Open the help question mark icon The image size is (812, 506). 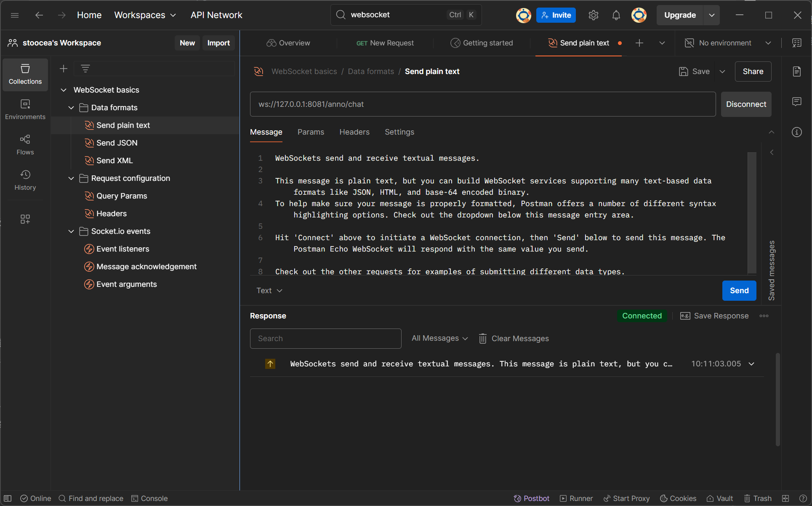[x=803, y=498]
